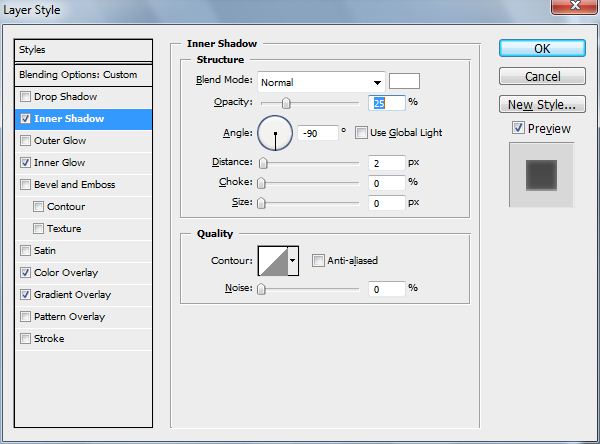Click the Size slider handle
600x444 pixels.
point(261,203)
